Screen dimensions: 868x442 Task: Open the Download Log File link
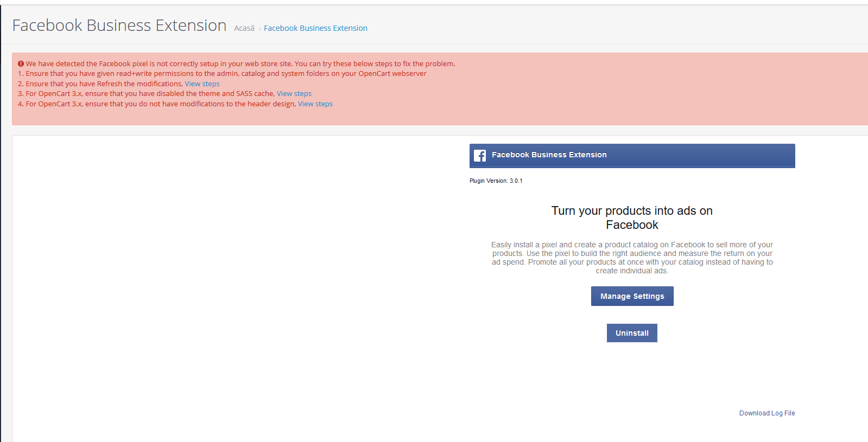click(766, 413)
